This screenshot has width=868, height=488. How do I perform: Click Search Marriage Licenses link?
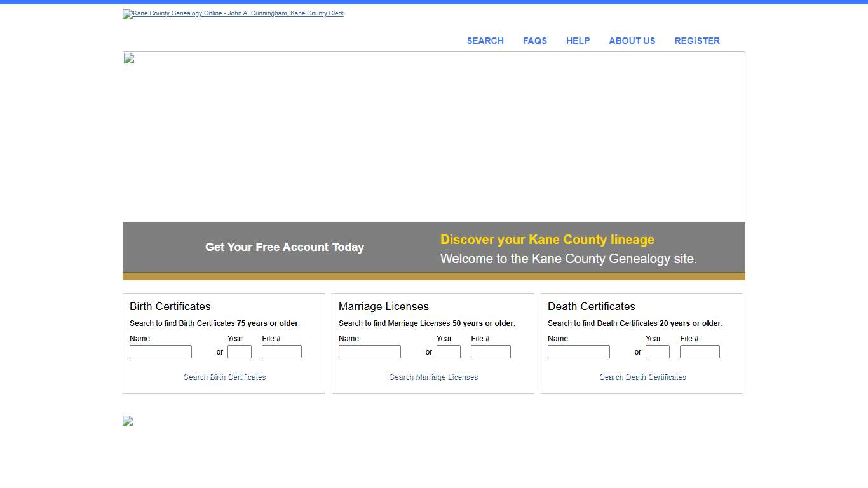[x=433, y=377]
